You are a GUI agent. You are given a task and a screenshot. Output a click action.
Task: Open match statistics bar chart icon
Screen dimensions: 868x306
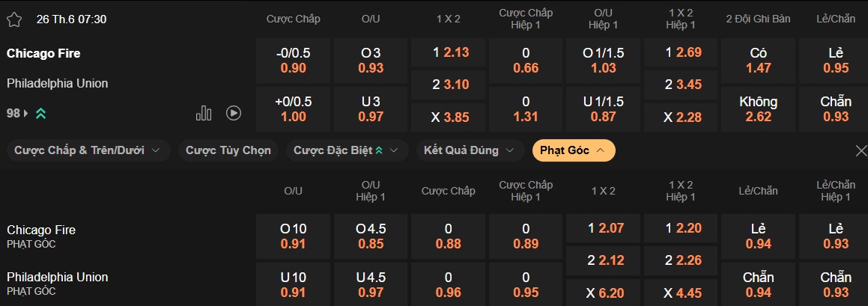pos(204,113)
